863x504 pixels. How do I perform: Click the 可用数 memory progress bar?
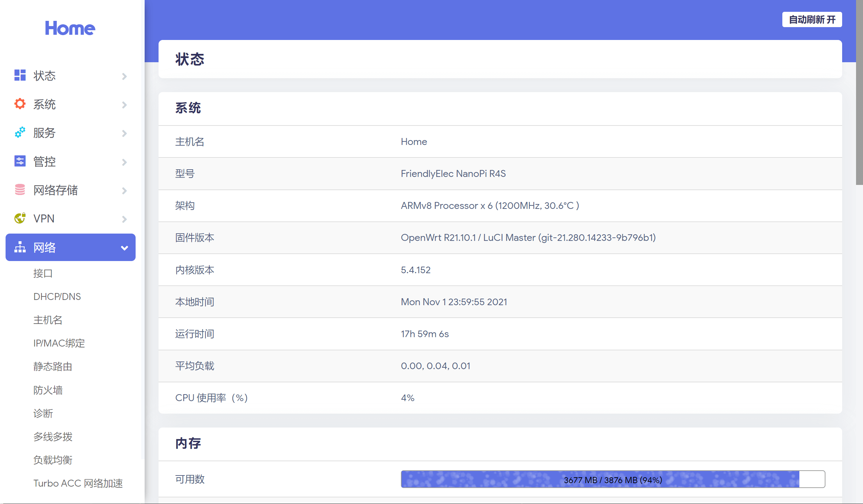click(x=613, y=479)
